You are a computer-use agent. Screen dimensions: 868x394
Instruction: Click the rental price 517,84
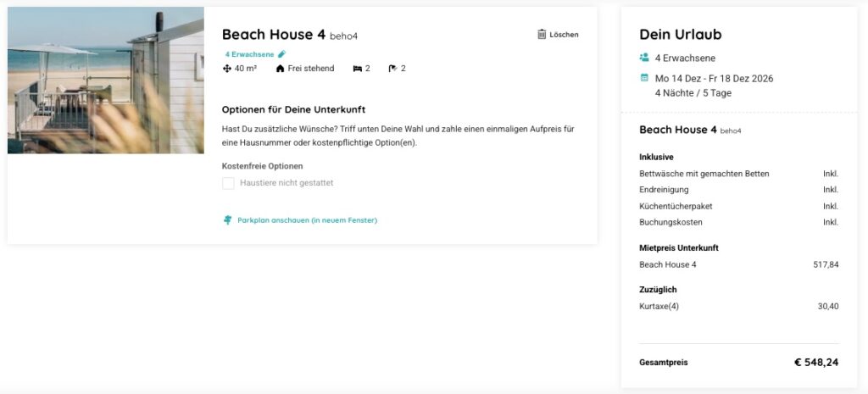click(x=826, y=264)
